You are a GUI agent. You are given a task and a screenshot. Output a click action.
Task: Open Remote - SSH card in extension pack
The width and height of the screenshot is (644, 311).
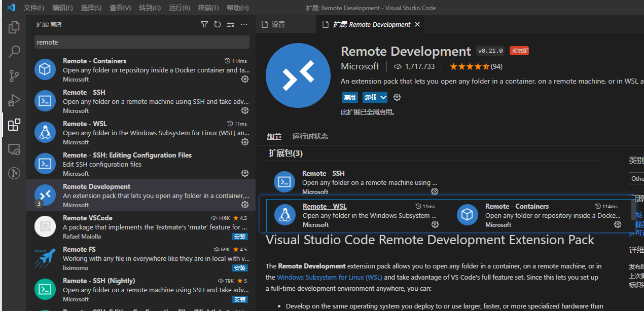coord(355,182)
